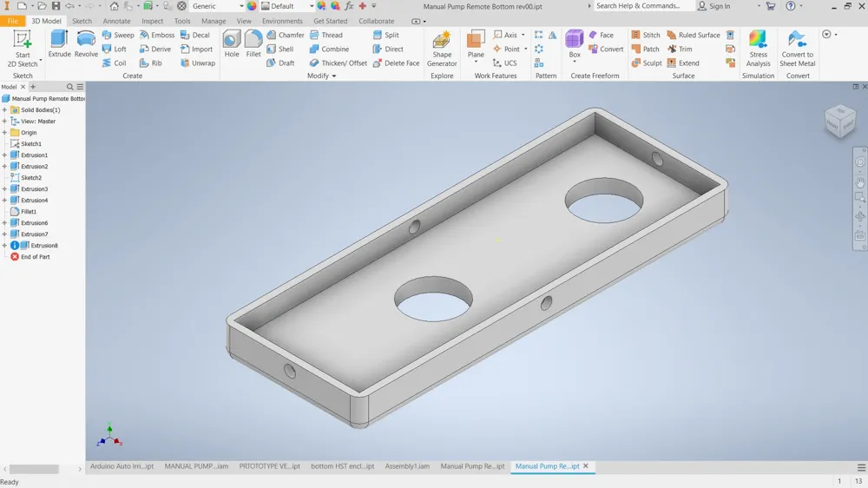Open Stress Analysis

tap(758, 49)
